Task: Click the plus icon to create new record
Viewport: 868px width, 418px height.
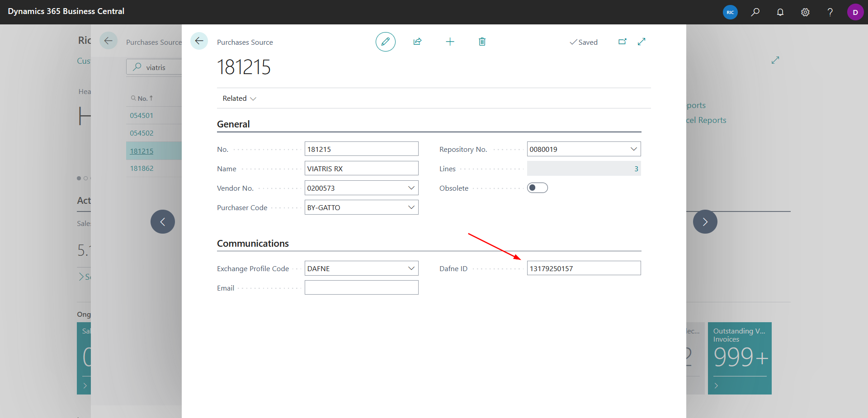Action: pyautogui.click(x=450, y=42)
